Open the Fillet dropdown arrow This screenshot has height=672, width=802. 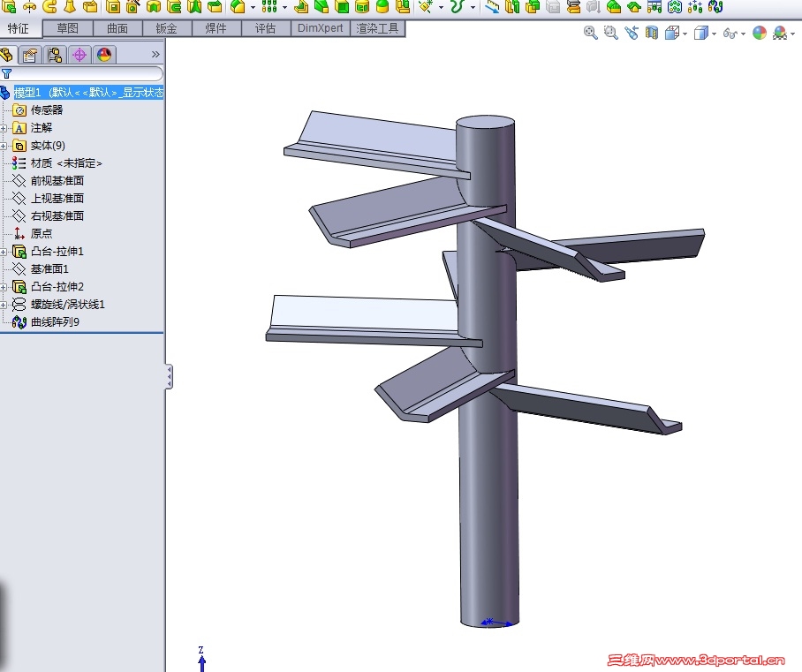point(253,8)
